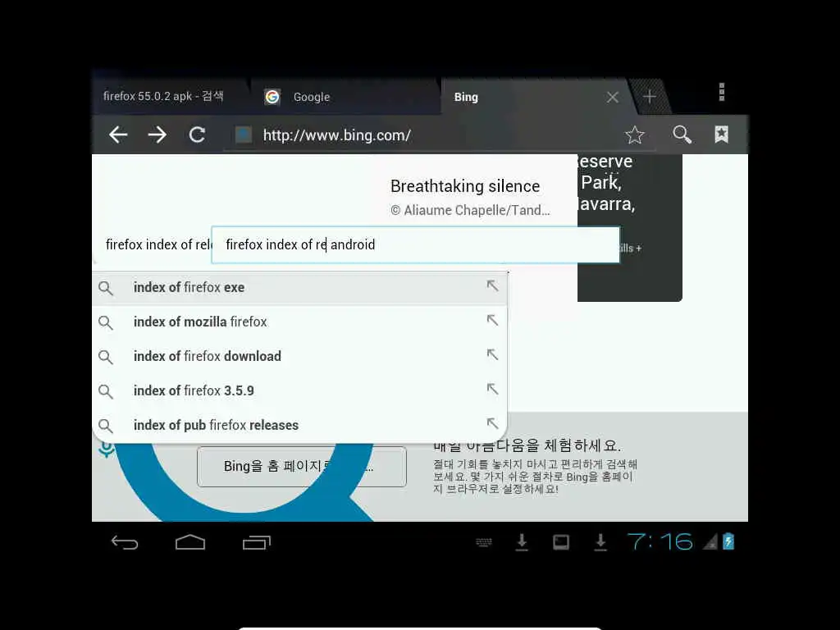The width and height of the screenshot is (840, 630).
Task: Open the Breathtaking silence image caption
Action: pyautogui.click(x=465, y=186)
